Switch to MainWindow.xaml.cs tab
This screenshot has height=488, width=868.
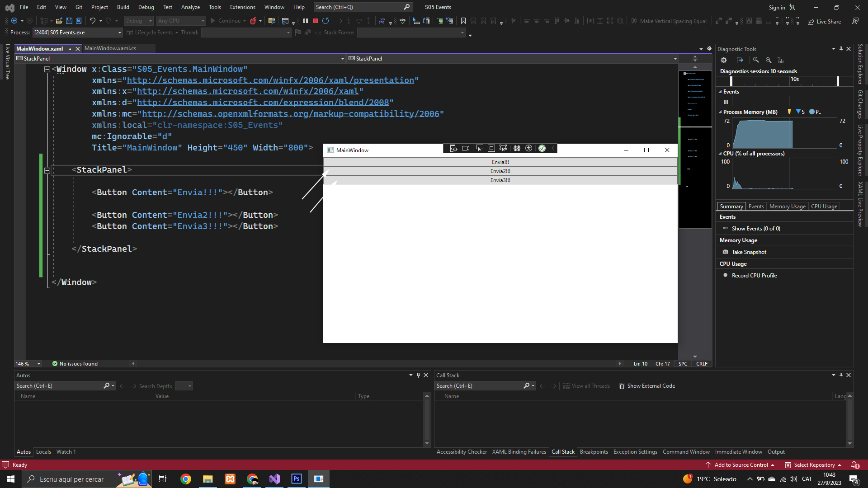[x=110, y=48]
